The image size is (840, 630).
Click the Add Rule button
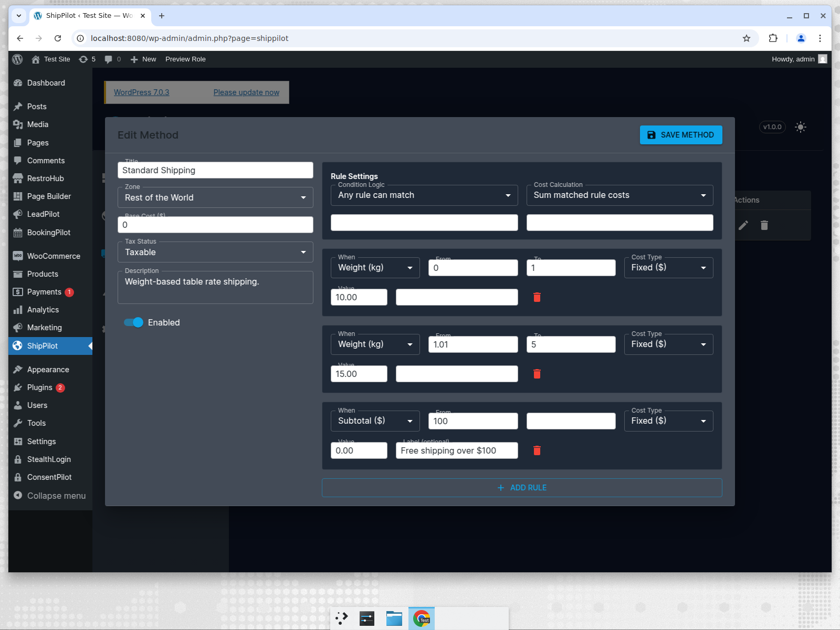click(x=522, y=488)
